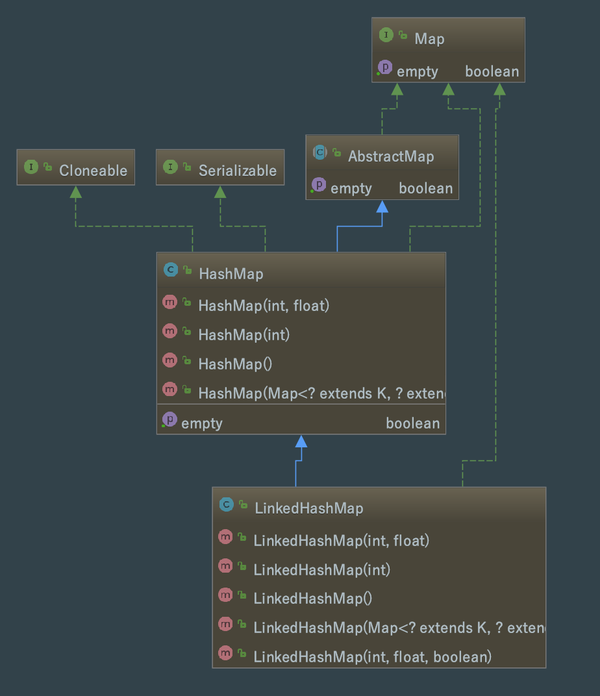Screen dimensions: 600x696
Task: Click the empty property icon in Map
Action: click(384, 67)
